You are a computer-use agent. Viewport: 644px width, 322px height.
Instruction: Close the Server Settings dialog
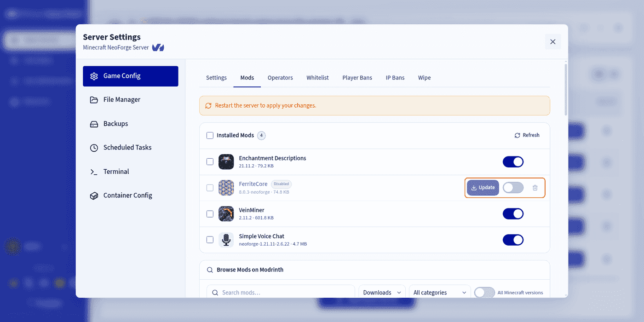(553, 41)
